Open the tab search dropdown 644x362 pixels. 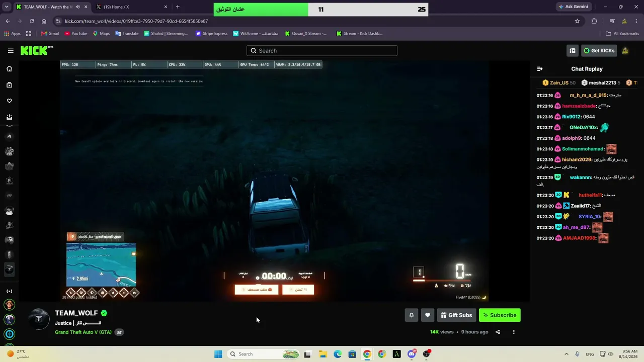point(8,7)
